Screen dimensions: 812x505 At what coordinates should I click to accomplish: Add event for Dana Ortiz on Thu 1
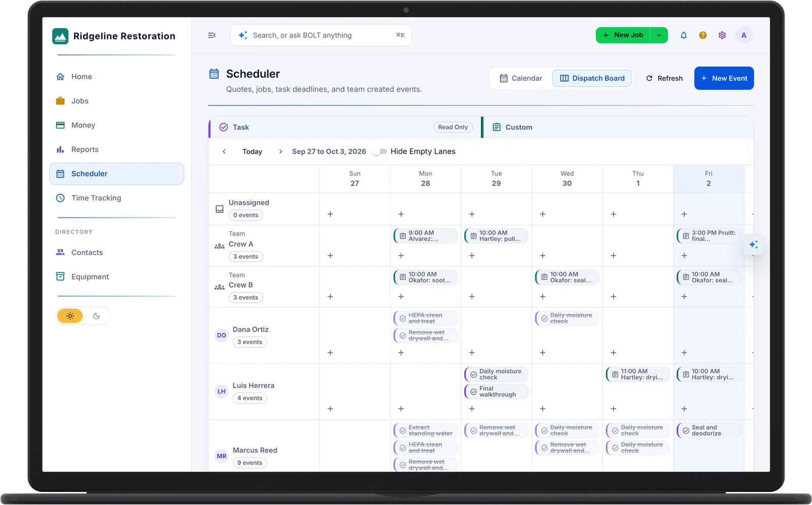tap(614, 352)
